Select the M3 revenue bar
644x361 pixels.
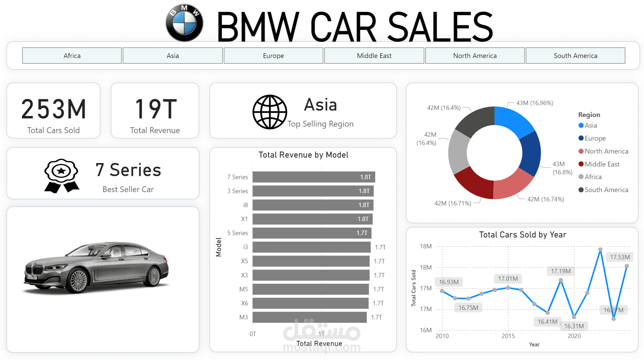pyautogui.click(x=310, y=317)
